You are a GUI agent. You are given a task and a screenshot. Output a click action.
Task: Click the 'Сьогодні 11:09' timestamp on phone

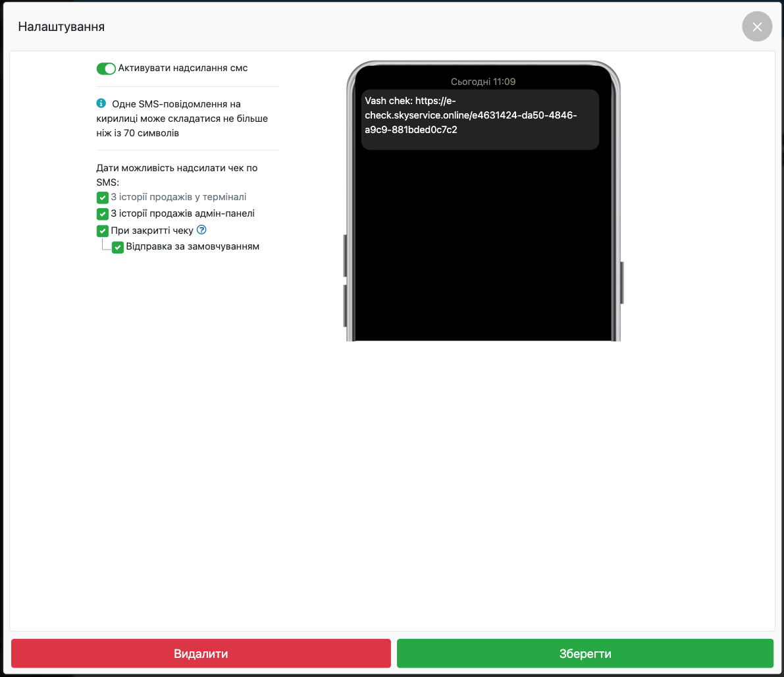483,82
